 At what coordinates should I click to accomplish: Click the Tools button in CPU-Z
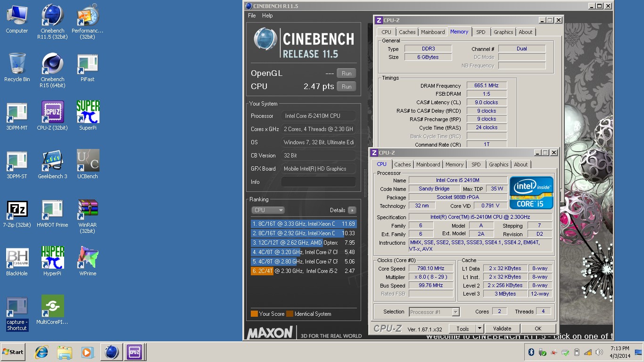pyautogui.click(x=462, y=329)
